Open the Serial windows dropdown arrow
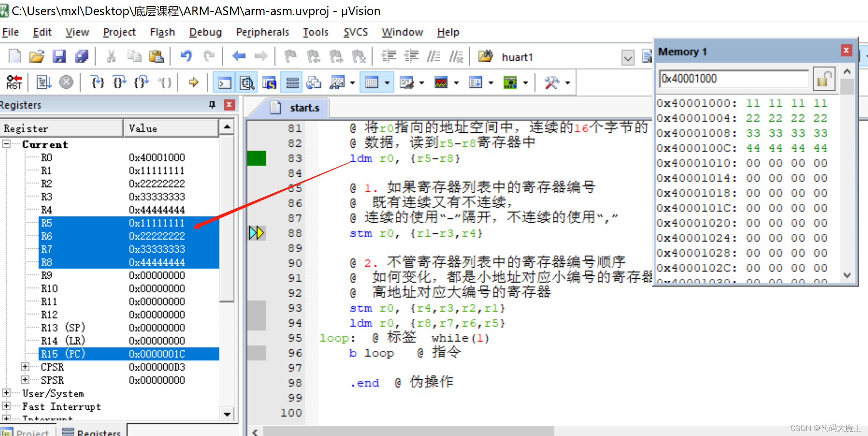 (422, 83)
